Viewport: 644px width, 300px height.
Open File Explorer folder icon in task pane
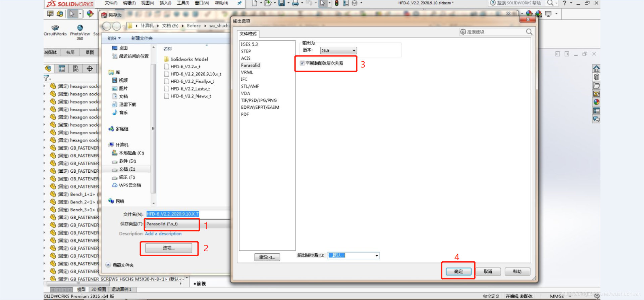[x=596, y=85]
